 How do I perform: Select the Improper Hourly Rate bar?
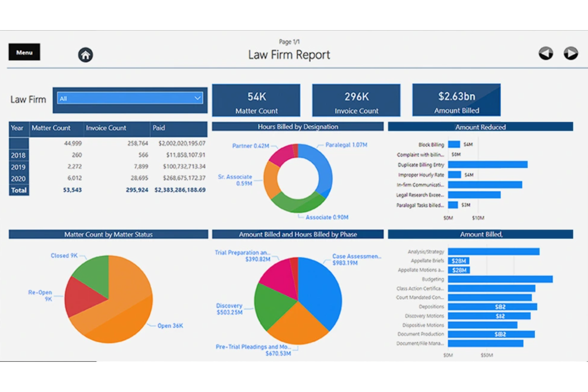(455, 175)
